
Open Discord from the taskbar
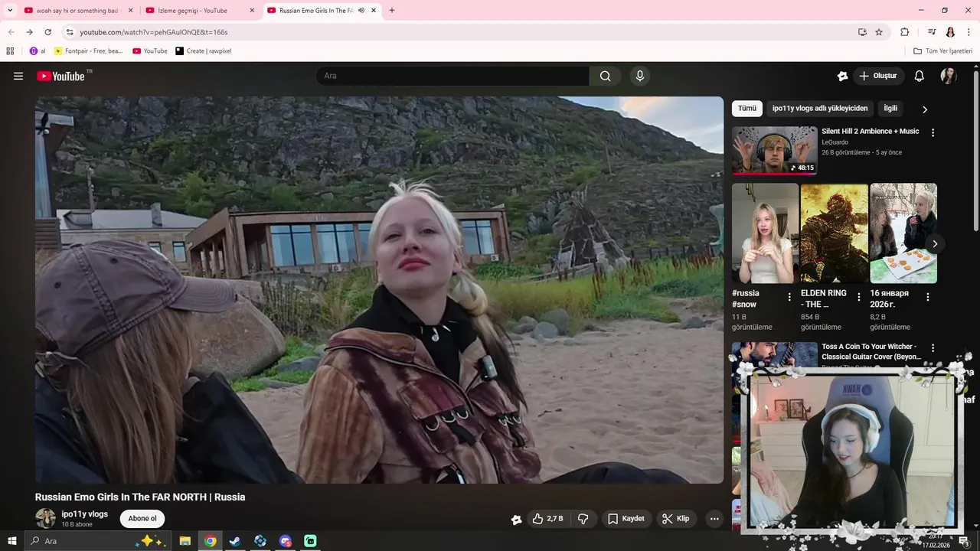point(286,541)
